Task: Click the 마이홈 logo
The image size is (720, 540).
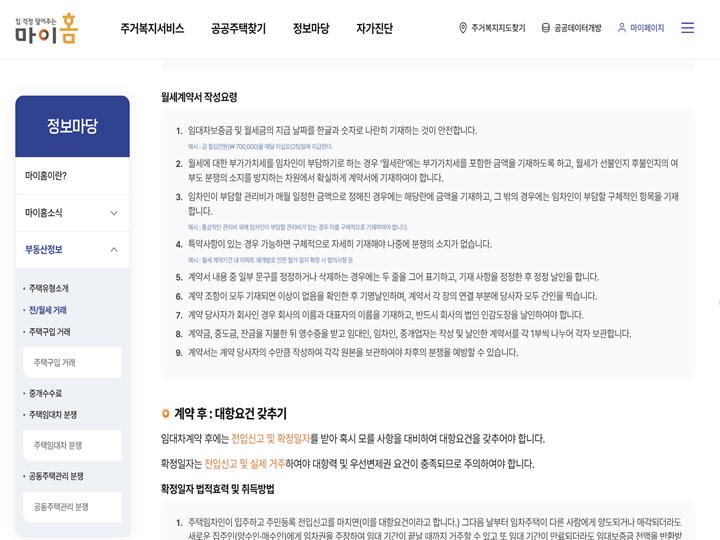Action: click(46, 28)
